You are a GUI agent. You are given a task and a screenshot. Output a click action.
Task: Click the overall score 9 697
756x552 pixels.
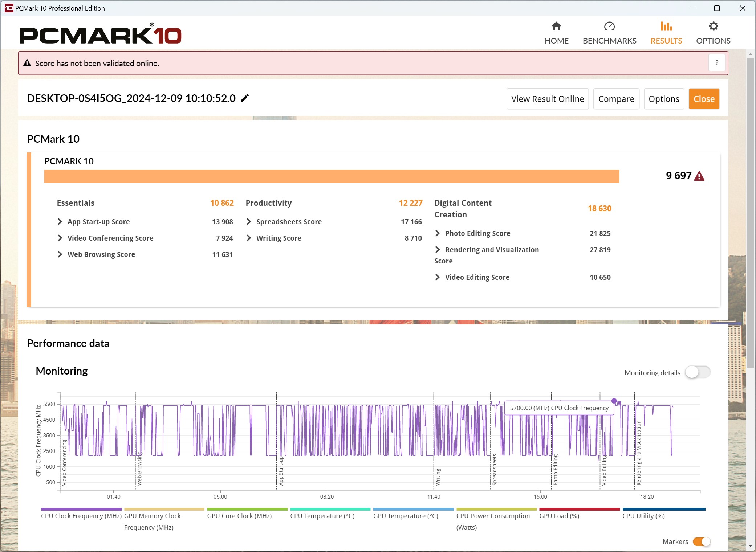(x=678, y=176)
